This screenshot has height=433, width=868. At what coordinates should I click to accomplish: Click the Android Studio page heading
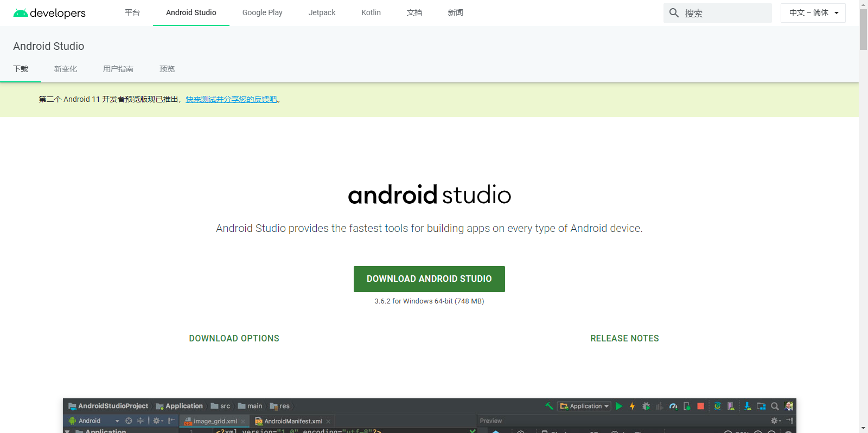tap(49, 46)
